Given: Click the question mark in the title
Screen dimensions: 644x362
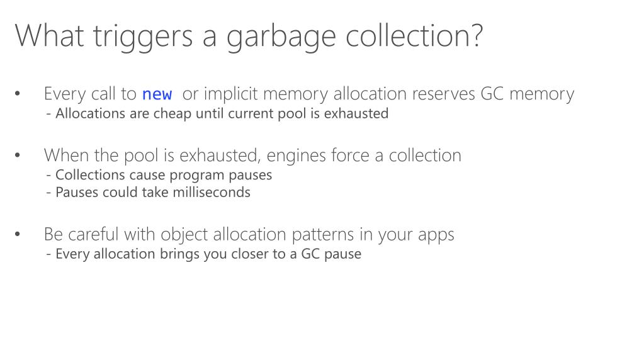Looking at the screenshot, I should click(x=476, y=35).
